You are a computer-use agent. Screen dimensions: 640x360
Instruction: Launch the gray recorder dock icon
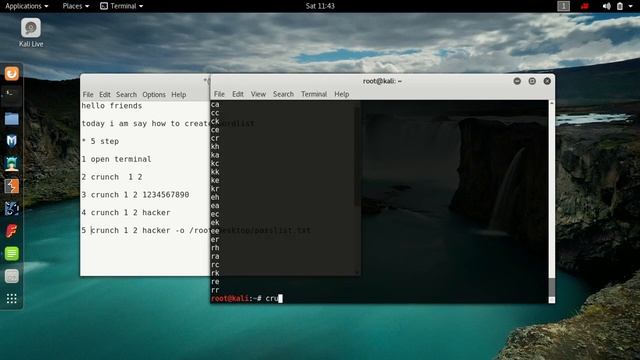[11, 276]
